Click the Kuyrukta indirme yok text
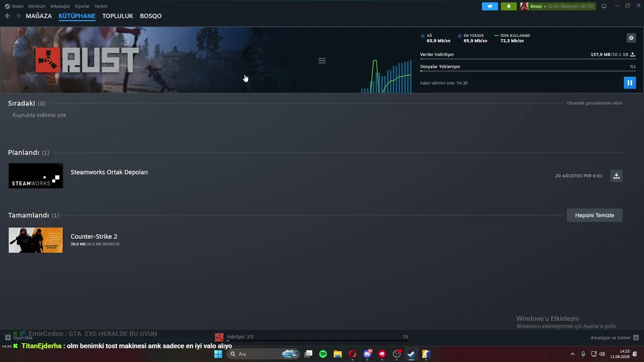Image resolution: width=644 pixels, height=362 pixels. pyautogui.click(x=39, y=115)
